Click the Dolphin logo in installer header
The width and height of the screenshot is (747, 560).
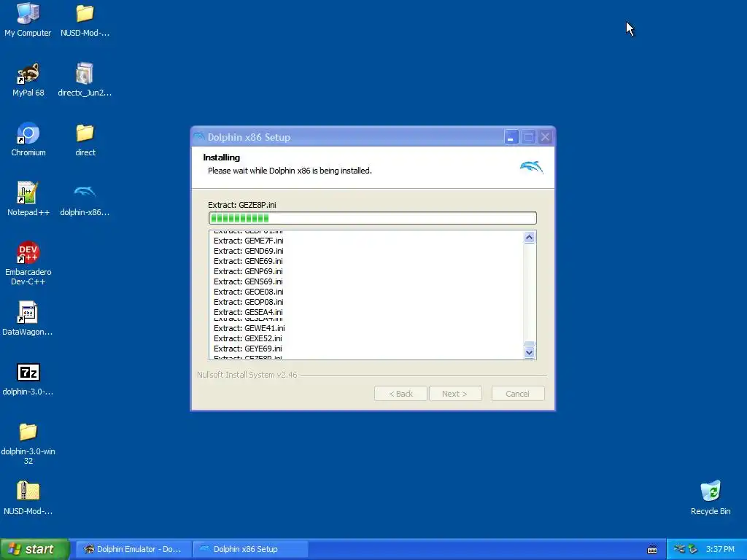point(532,167)
